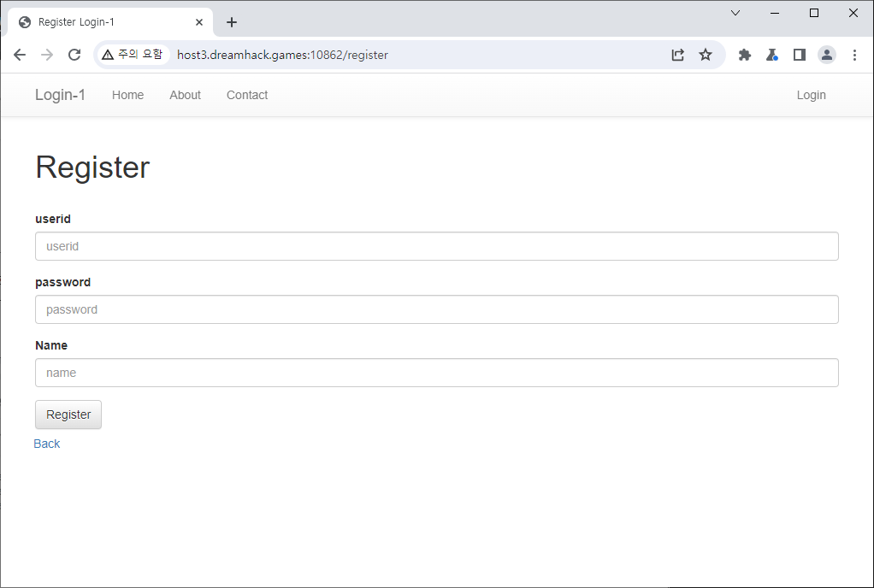
Task: Open the About navbar item
Action: point(185,95)
